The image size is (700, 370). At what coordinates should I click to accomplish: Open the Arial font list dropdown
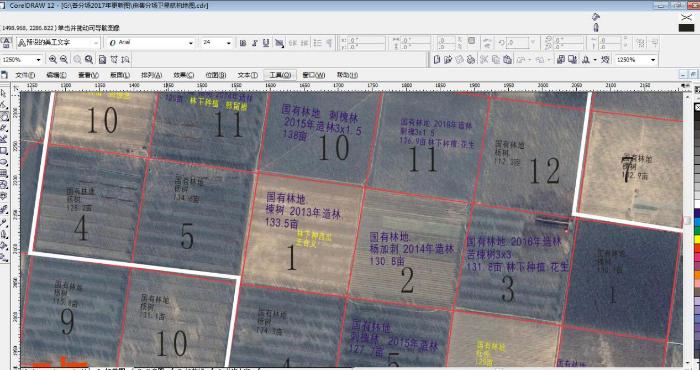point(191,43)
